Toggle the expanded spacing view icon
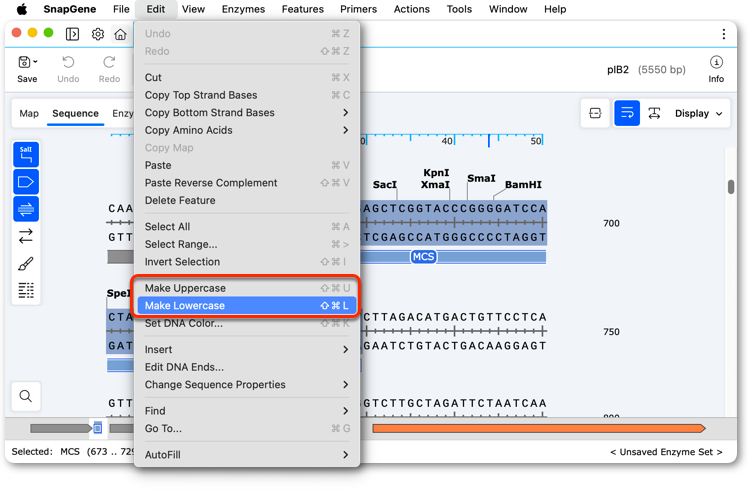The image size is (748, 500). (x=654, y=113)
